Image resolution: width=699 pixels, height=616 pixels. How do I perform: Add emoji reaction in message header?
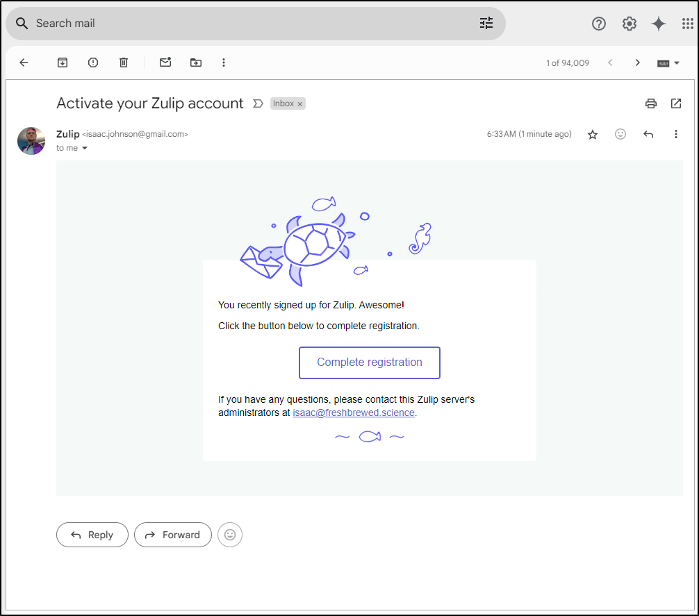(620, 134)
